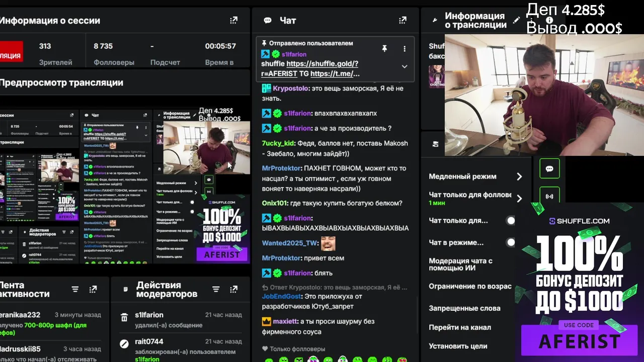Click maxiett username in chat
The height and width of the screenshot is (362, 644).
pyautogui.click(x=285, y=321)
